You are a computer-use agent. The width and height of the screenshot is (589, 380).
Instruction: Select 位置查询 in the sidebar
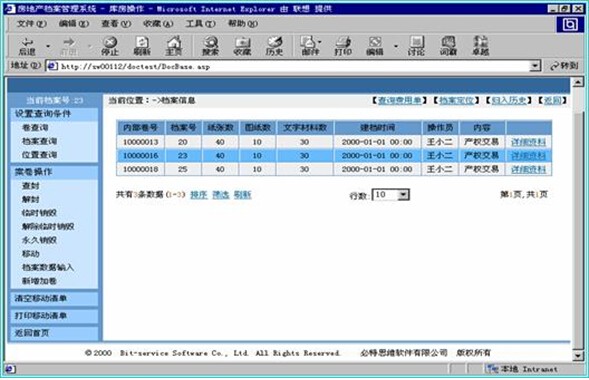(x=39, y=155)
